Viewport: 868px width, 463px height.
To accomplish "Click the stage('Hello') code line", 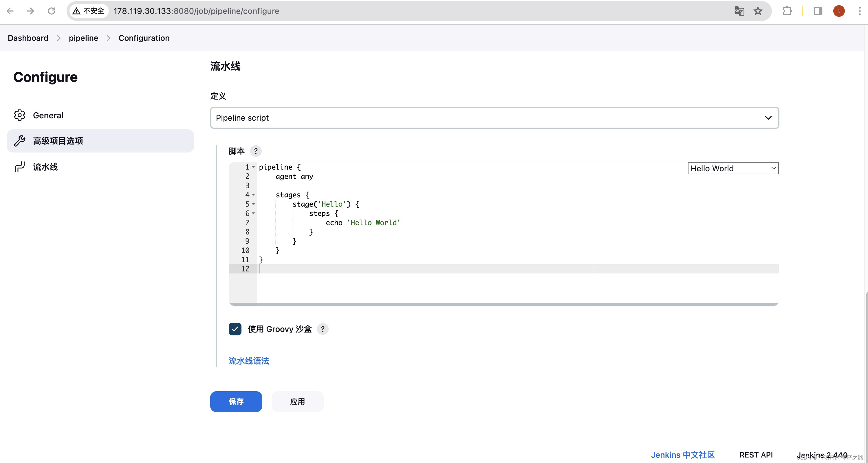I will [x=325, y=204].
